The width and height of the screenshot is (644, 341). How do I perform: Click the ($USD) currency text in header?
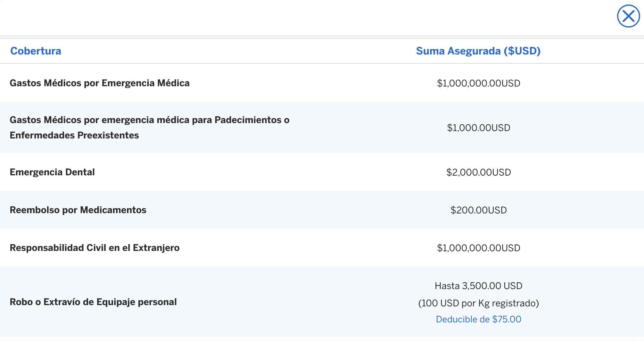[x=522, y=51]
